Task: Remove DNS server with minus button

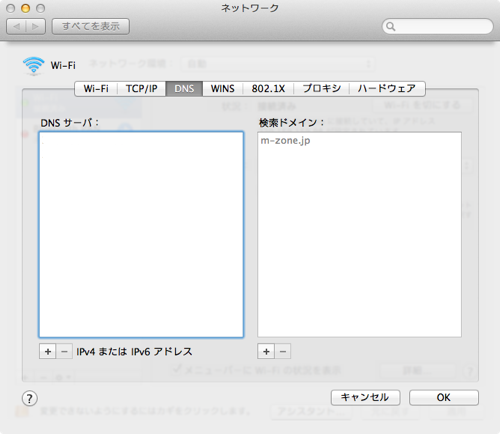Action: click(x=64, y=351)
